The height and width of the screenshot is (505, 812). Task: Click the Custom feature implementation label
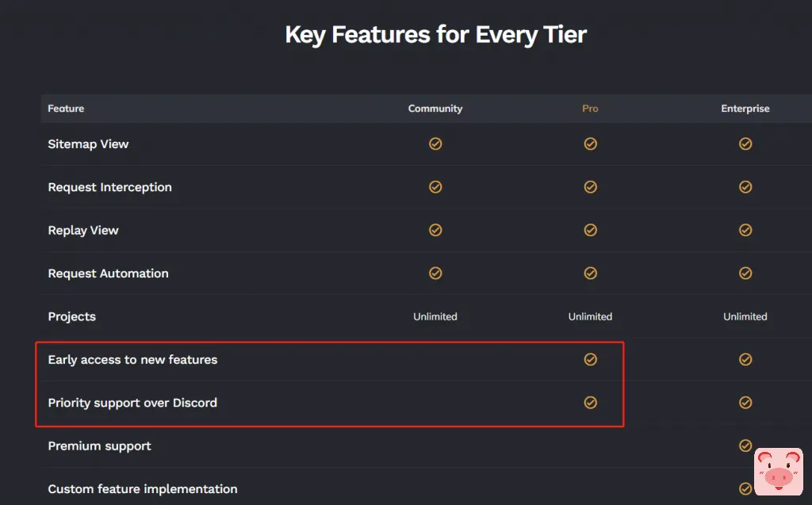click(x=143, y=489)
